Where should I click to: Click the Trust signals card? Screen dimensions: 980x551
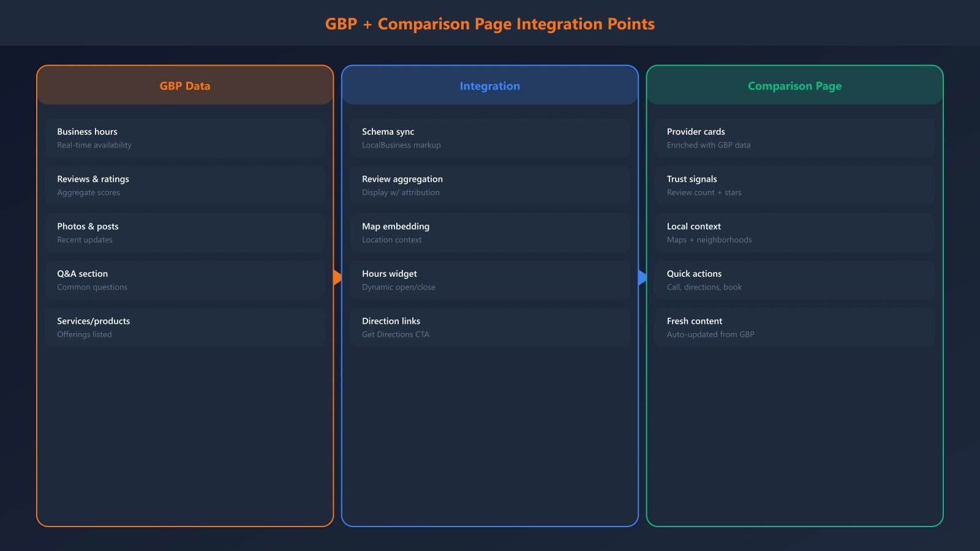coord(794,185)
